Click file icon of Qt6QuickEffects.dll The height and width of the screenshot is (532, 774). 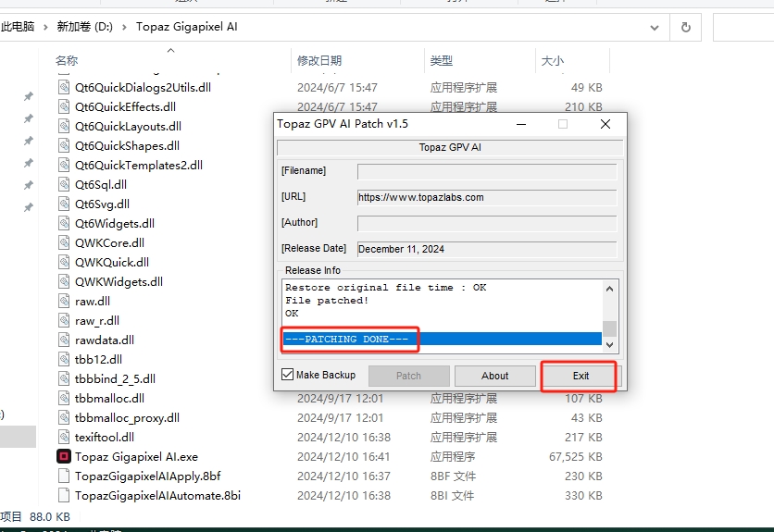point(64,106)
